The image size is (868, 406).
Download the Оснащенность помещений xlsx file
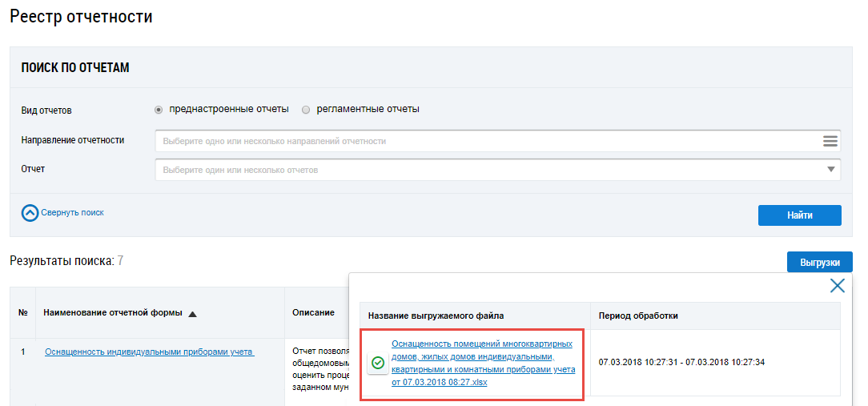483,363
